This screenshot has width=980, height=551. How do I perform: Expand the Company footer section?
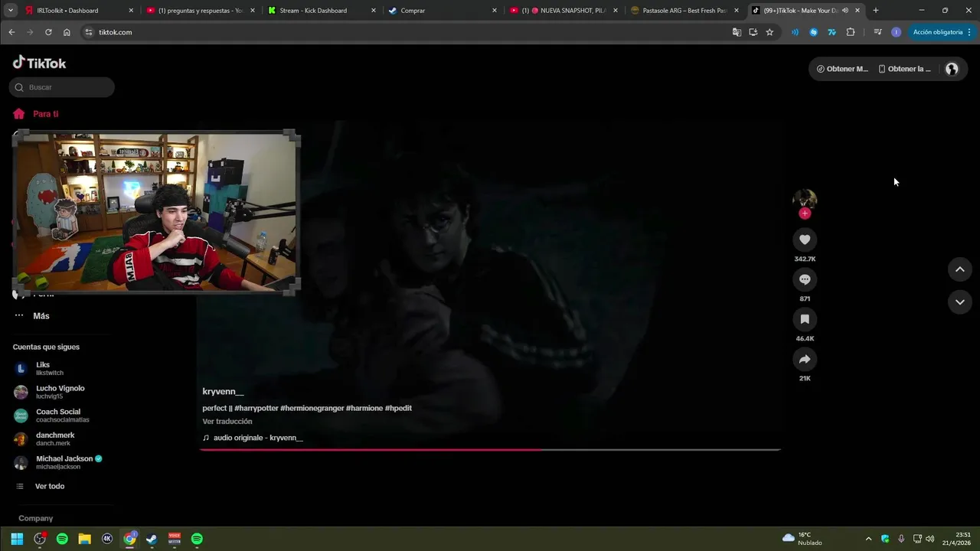(x=35, y=518)
